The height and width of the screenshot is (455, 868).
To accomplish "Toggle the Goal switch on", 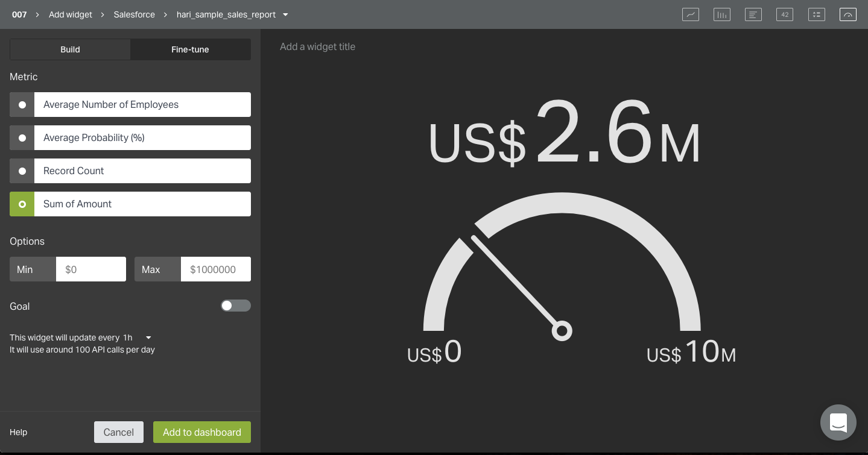I will 235,306.
